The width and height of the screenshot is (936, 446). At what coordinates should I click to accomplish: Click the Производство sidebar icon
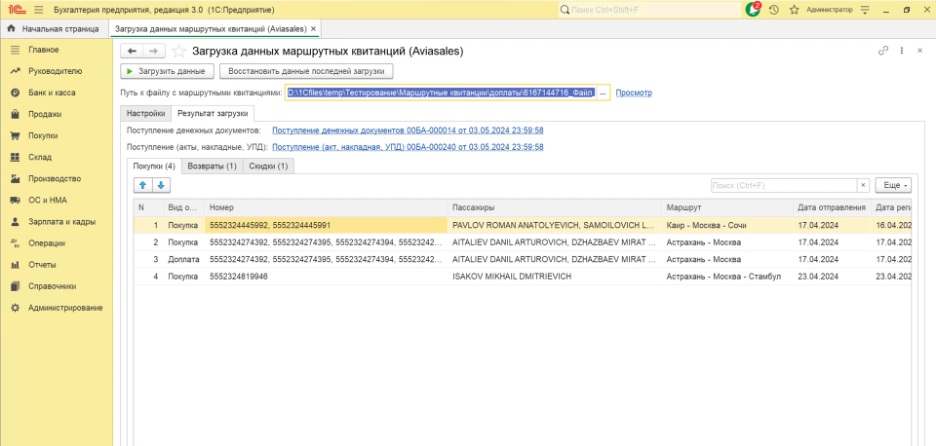tap(16, 179)
